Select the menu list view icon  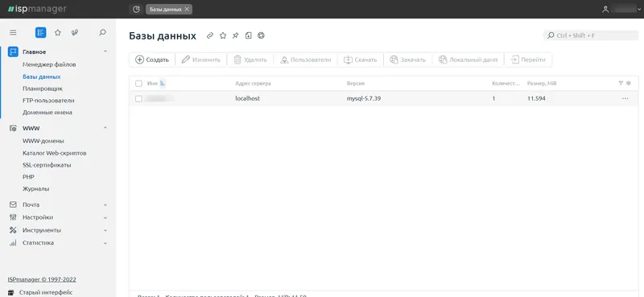pyautogui.click(x=41, y=32)
